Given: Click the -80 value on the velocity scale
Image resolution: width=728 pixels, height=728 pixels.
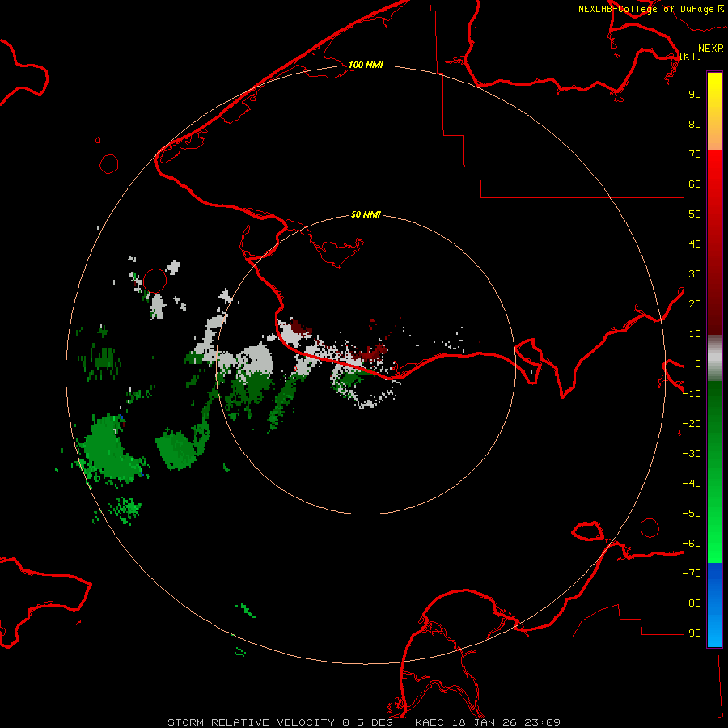Looking at the screenshot, I should point(692,603).
